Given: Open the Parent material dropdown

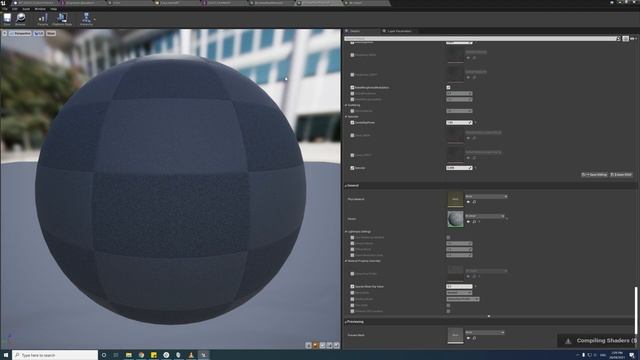Looking at the screenshot, I should click(x=485, y=216).
